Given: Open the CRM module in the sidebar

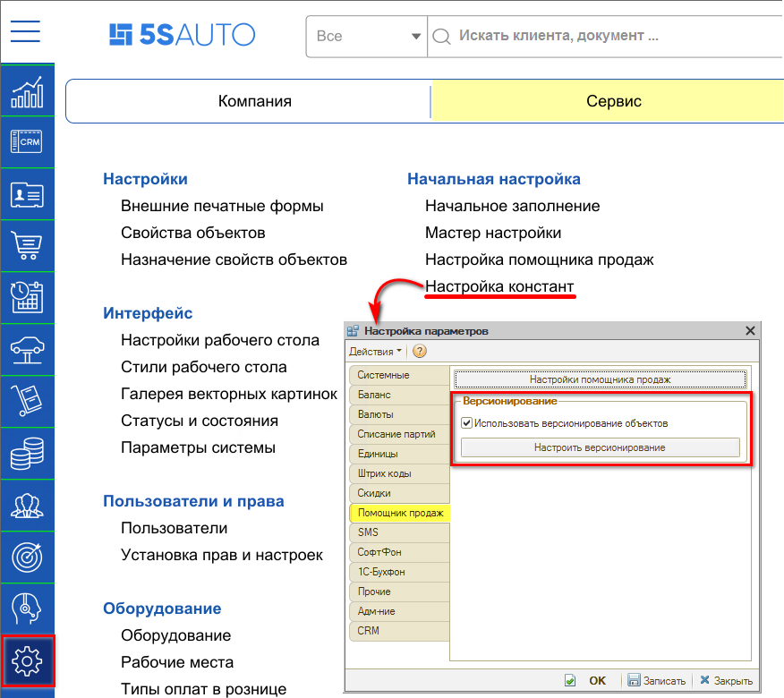Looking at the screenshot, I should [x=27, y=141].
